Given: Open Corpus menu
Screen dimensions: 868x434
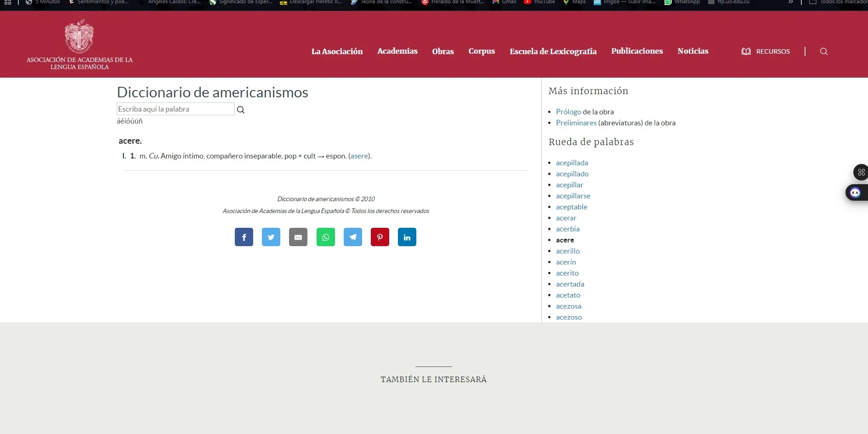Looking at the screenshot, I should tap(482, 51).
